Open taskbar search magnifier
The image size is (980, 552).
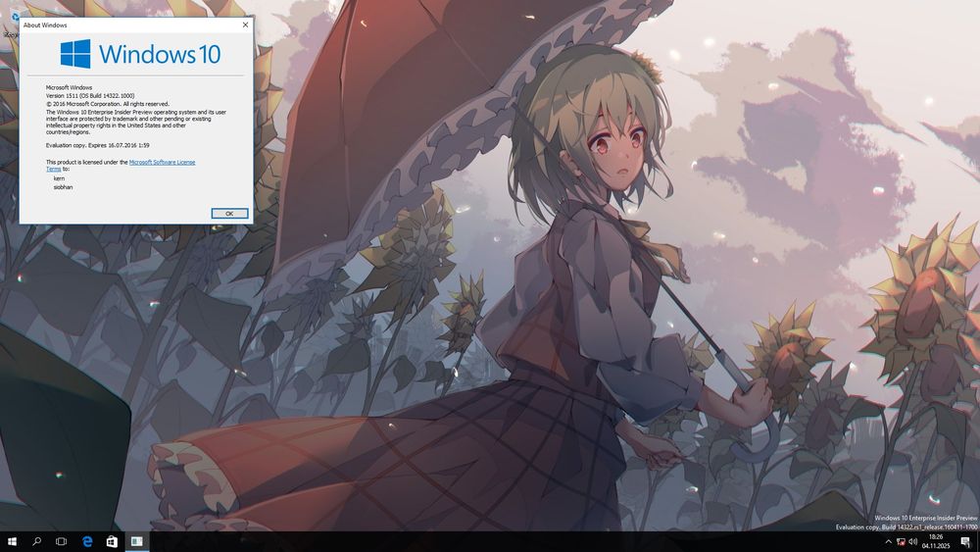37,541
